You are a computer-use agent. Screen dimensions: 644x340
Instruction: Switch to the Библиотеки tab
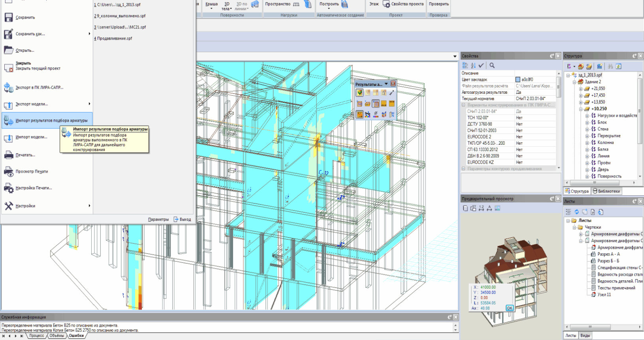606,191
